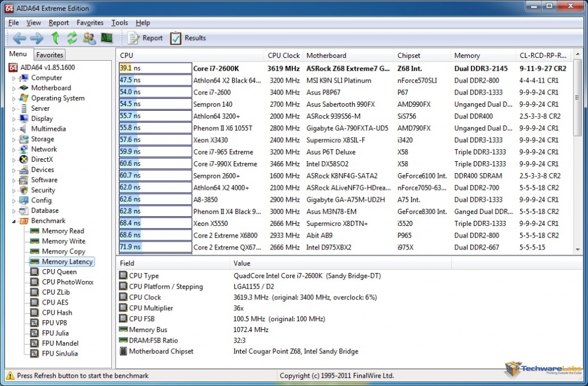This screenshot has width=588, height=386.
Task: Click the Value column header
Action: 341,263
